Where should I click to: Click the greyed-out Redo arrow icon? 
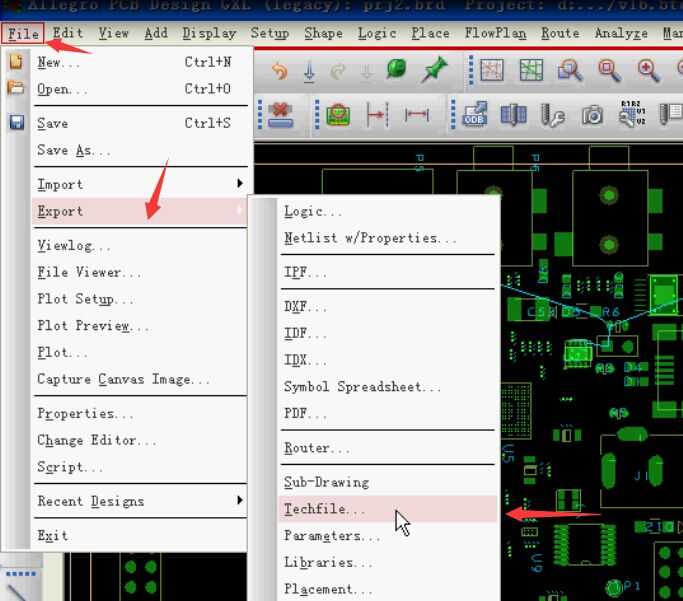point(338,71)
